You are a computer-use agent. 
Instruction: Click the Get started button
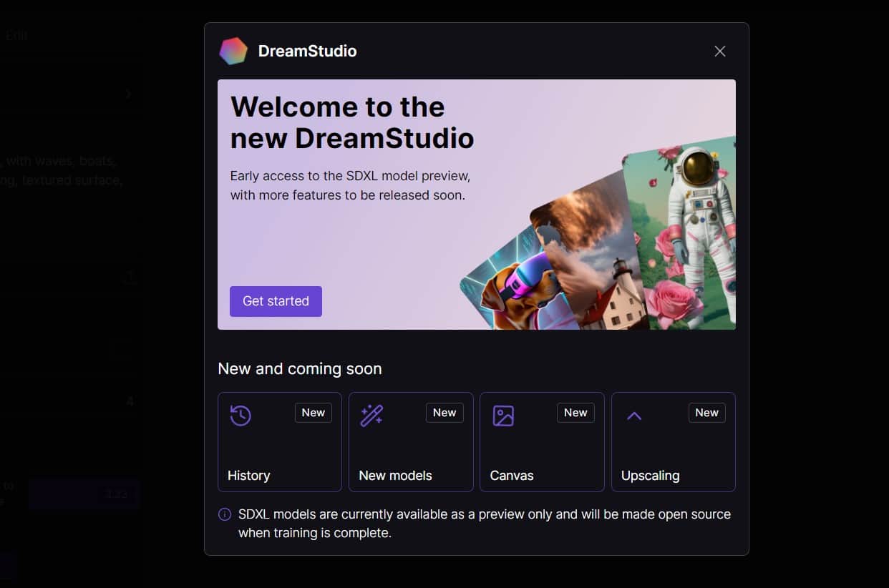[x=276, y=301]
